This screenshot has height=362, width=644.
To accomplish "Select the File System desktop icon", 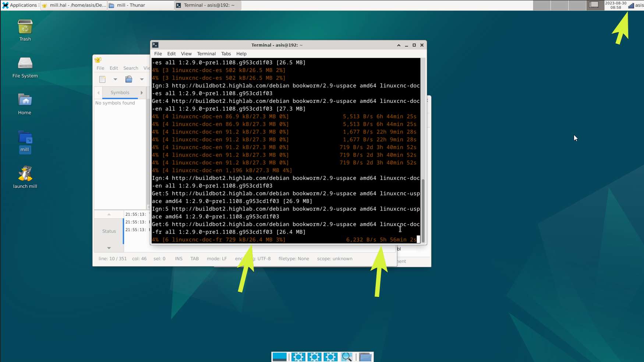I will tap(25, 68).
